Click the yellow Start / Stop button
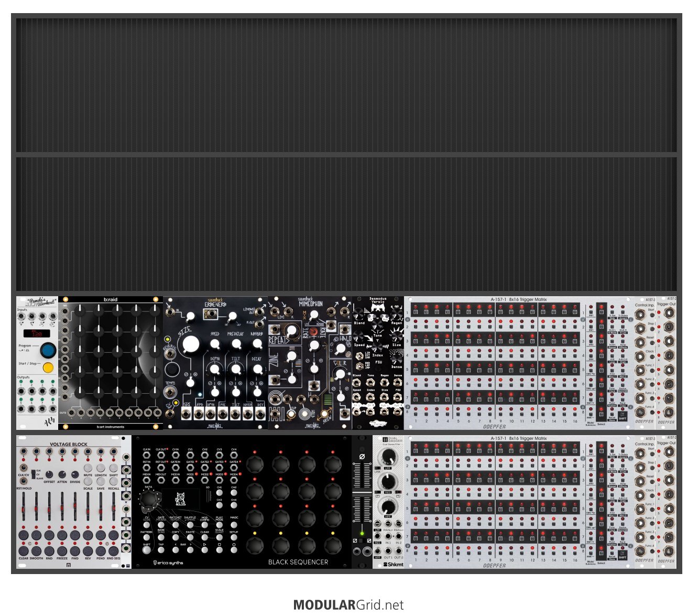This screenshot has height=616, width=698. pyautogui.click(x=49, y=368)
